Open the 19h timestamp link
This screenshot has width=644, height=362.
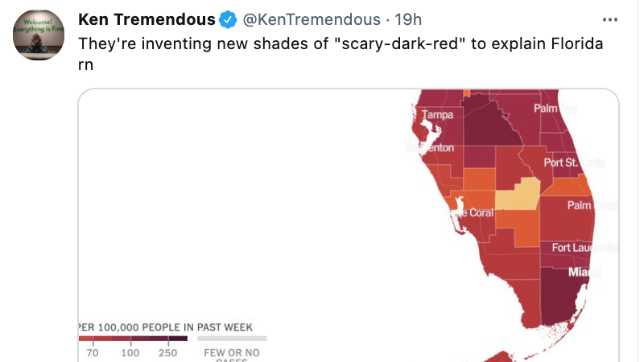coord(408,19)
